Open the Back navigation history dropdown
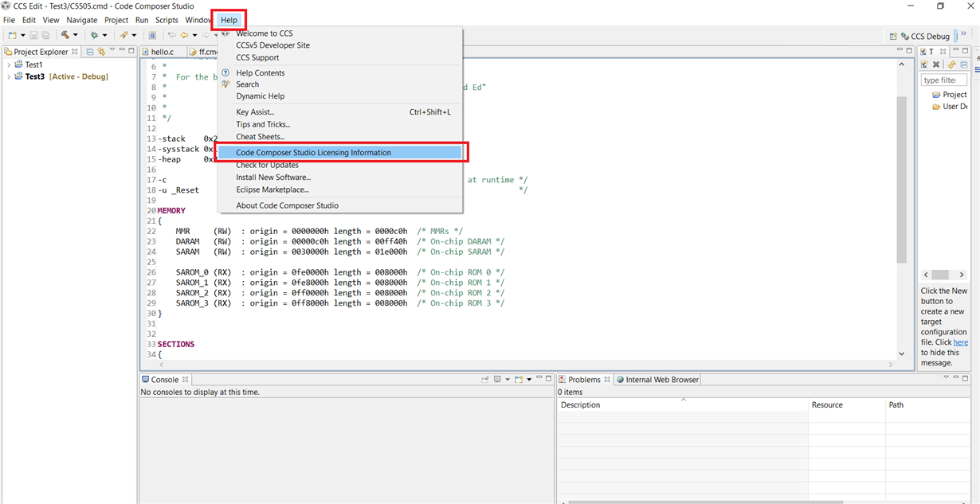Screen dimensions: 980x504 194,35
